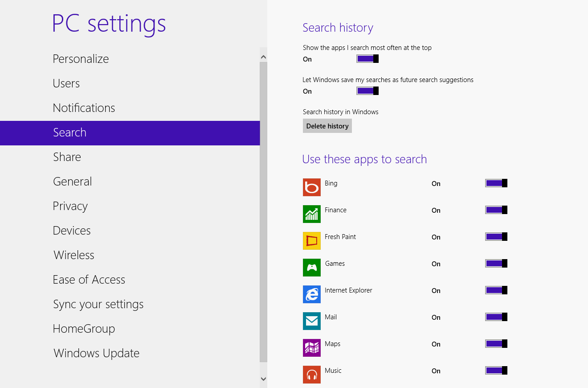Disable Games search toggle
The height and width of the screenshot is (388, 588).
coord(496,264)
